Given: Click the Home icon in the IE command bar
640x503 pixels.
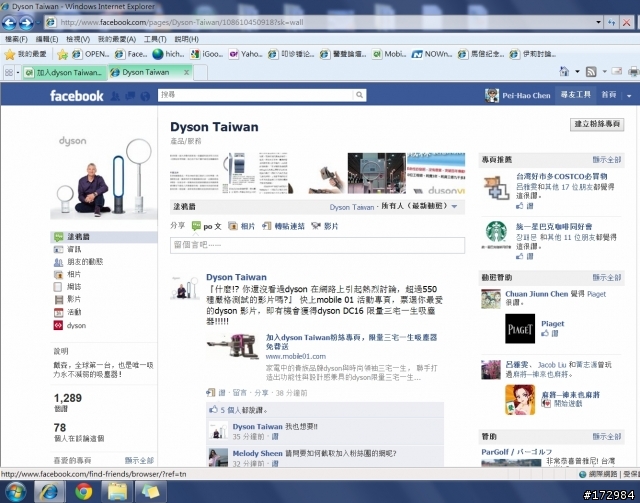Looking at the screenshot, I should pos(564,72).
